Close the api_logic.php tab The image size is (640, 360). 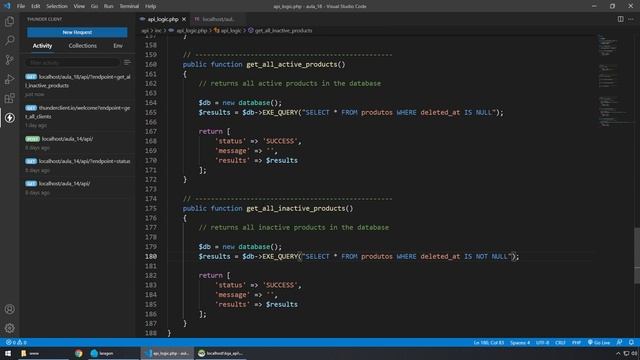pos(184,19)
